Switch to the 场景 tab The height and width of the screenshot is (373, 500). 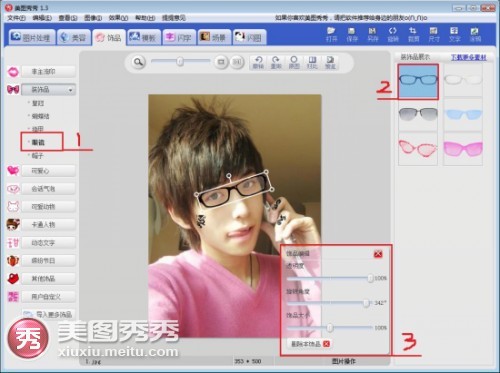(214, 37)
